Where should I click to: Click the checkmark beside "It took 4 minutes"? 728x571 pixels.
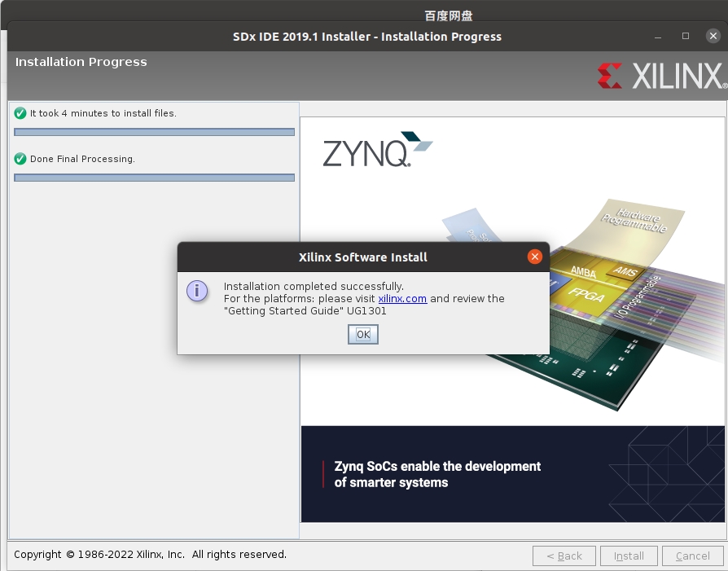pyautogui.click(x=19, y=113)
